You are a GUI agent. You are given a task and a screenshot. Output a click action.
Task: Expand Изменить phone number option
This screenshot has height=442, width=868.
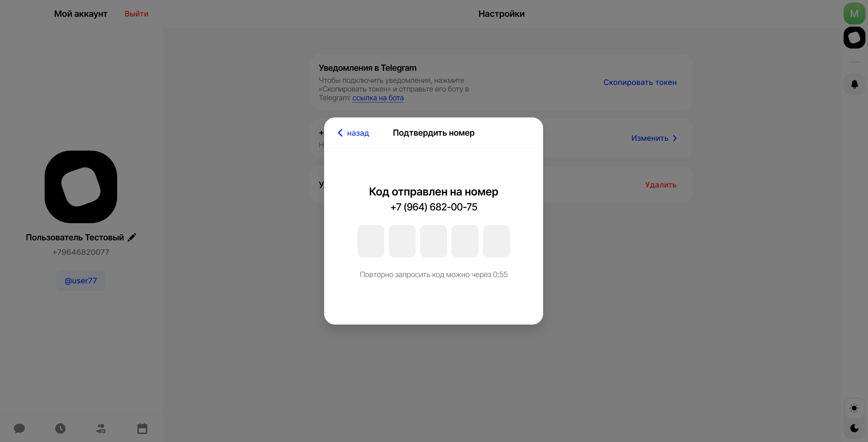tap(654, 138)
